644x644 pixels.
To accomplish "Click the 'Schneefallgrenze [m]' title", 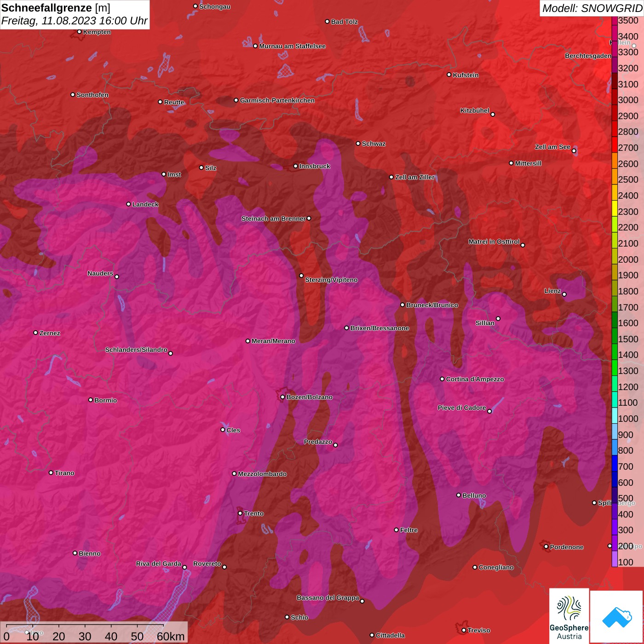I will (56, 8).
